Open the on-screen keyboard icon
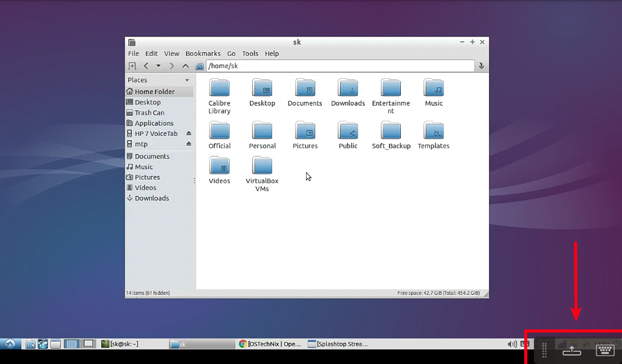This screenshot has width=622, height=364. 605,350
